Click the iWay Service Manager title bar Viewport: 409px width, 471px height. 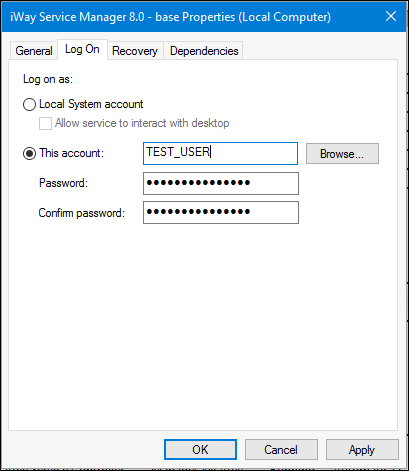pos(171,17)
